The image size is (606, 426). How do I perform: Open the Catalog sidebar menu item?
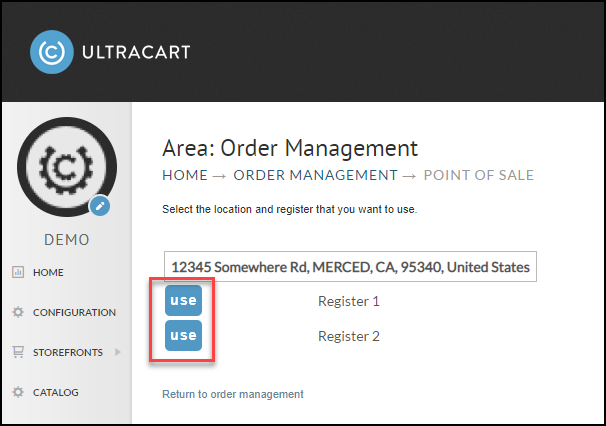click(x=56, y=392)
